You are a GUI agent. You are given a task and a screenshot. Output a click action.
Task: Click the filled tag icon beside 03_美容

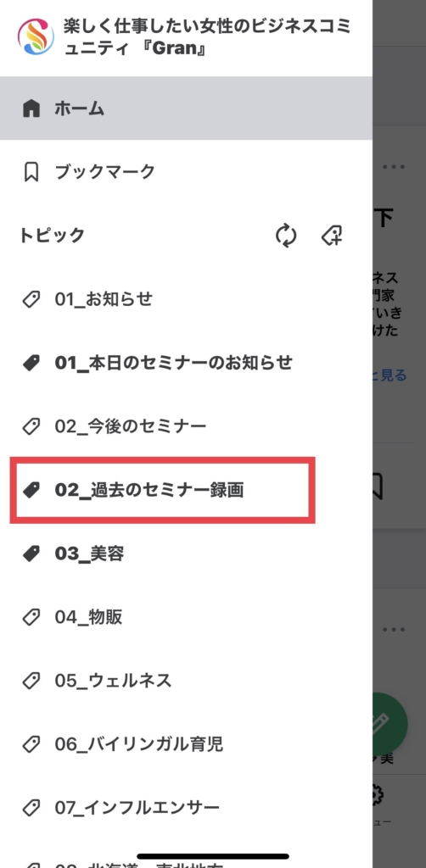click(31, 554)
